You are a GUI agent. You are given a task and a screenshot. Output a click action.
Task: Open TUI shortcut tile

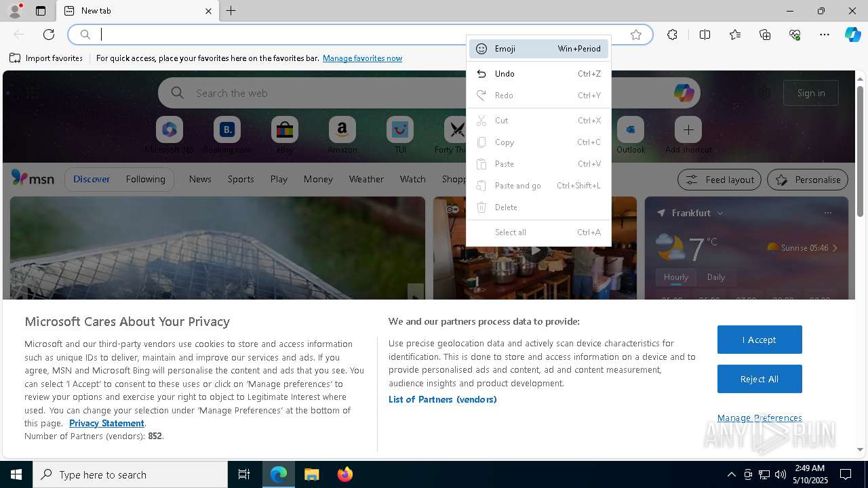click(400, 135)
